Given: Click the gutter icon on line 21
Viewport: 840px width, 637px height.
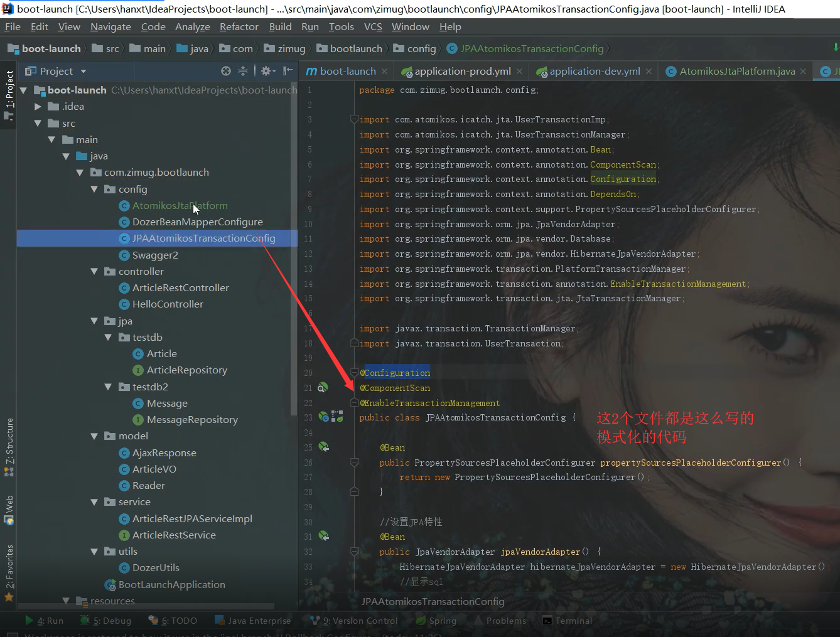Looking at the screenshot, I should click(x=323, y=388).
